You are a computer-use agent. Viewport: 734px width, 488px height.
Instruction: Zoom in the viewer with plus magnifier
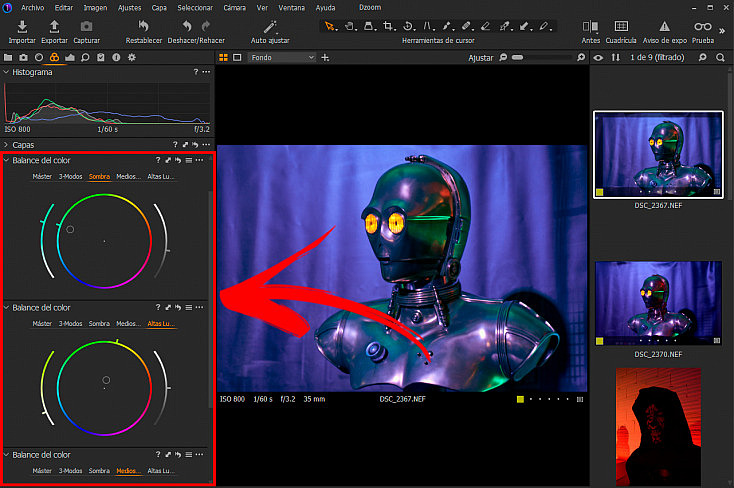click(x=581, y=57)
